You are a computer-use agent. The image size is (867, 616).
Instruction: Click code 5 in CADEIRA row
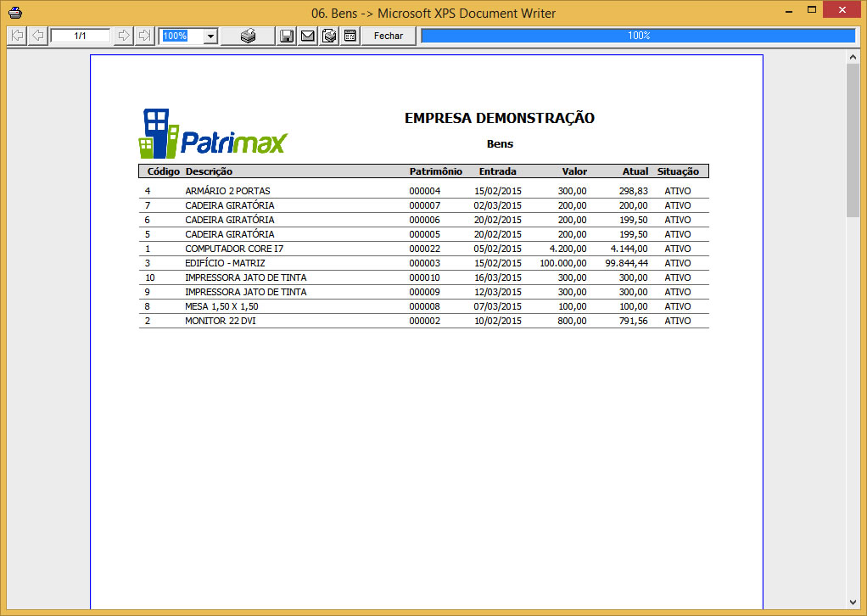147,234
